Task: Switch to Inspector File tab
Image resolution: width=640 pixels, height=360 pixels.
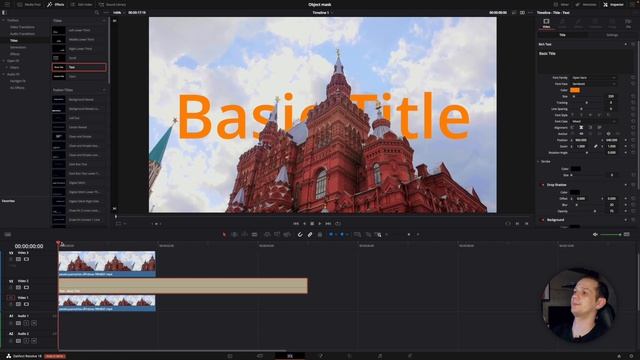Action: click(x=628, y=23)
